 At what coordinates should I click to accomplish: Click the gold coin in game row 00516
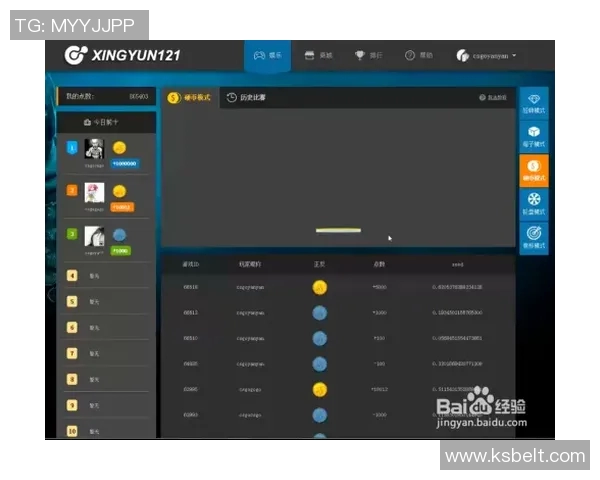319,287
